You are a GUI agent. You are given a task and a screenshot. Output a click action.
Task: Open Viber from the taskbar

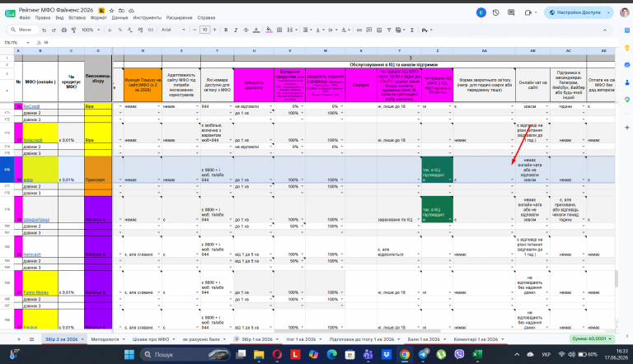pyautogui.click(x=459, y=354)
